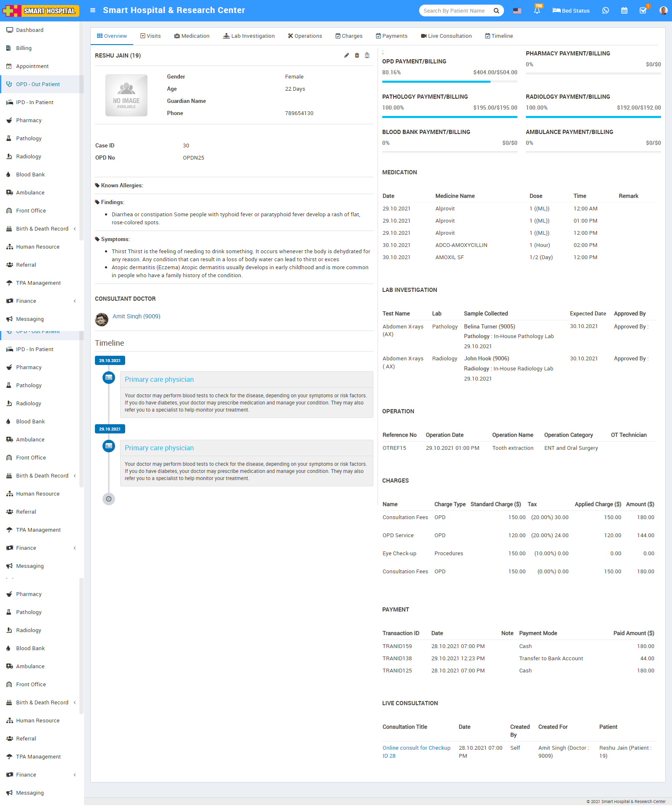This screenshot has height=806, width=672.
Task: Switch to the Medication tab
Action: 192,36
